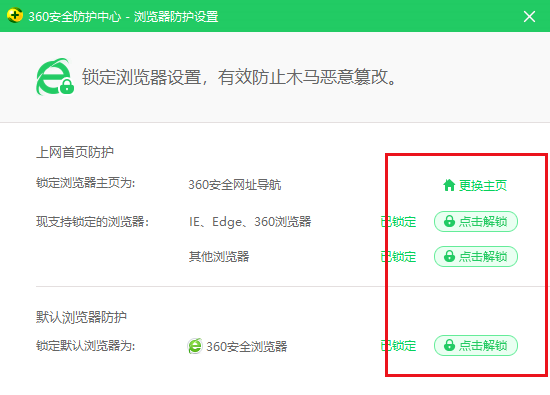Click the 上网首页防护 section heading
This screenshot has width=550, height=395.
pyautogui.click(x=75, y=152)
